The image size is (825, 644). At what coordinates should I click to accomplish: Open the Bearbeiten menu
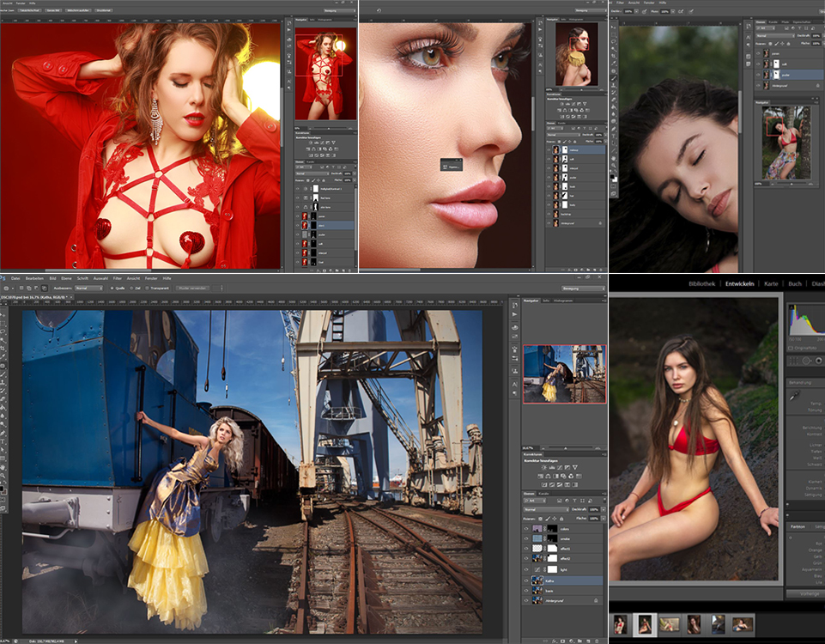[34, 278]
